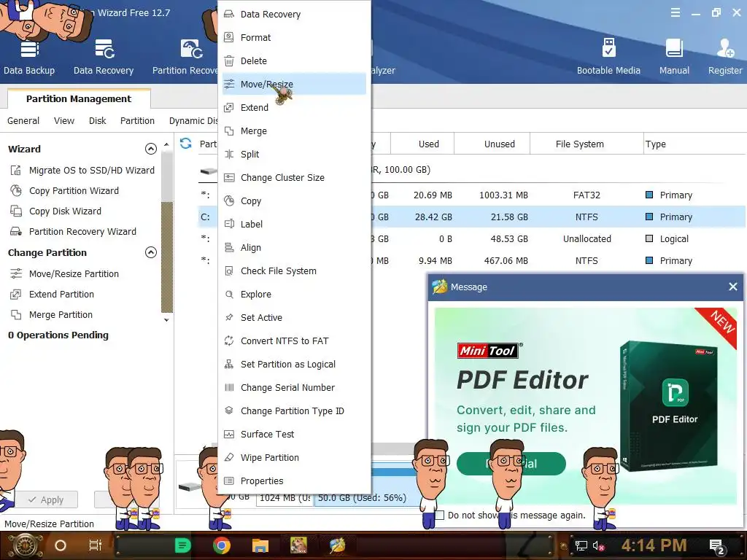747x560 pixels.
Task: Switch to Partition Management tab
Action: pyautogui.click(x=79, y=98)
